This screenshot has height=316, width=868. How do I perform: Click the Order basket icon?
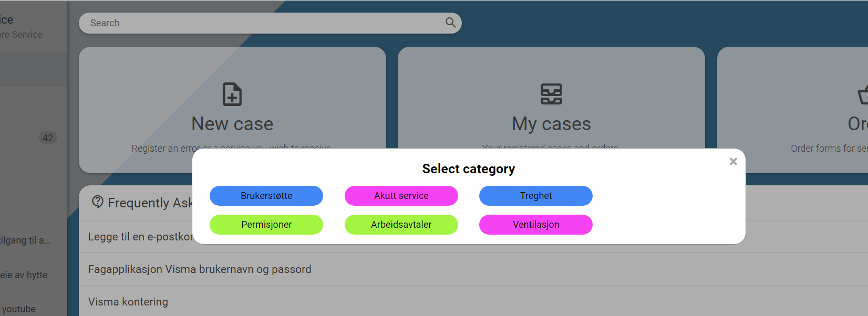tap(863, 94)
